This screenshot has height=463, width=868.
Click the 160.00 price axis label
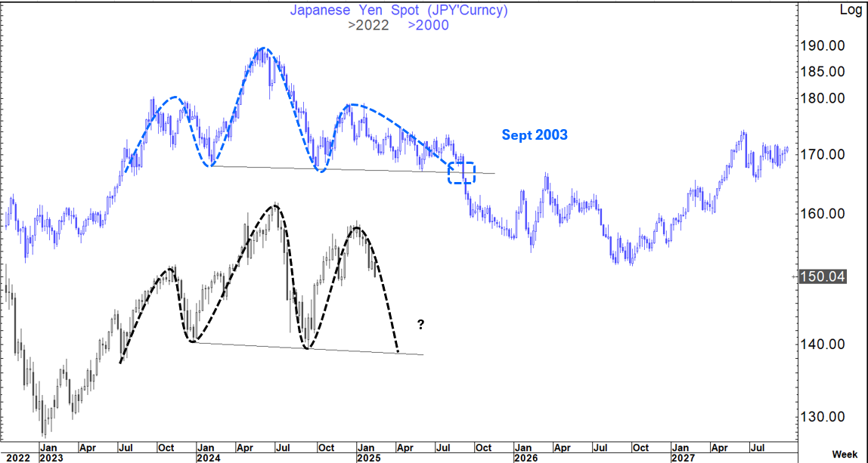coord(823,214)
